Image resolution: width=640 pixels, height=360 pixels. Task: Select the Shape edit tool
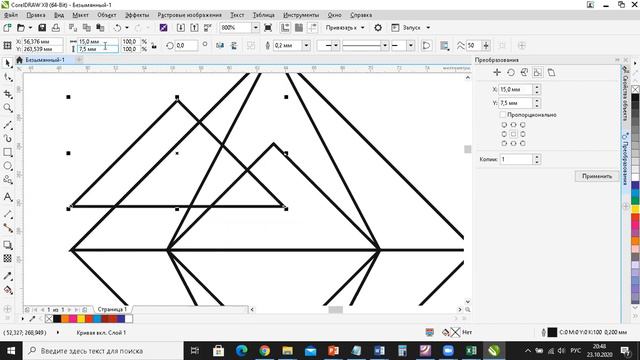tap(8, 77)
